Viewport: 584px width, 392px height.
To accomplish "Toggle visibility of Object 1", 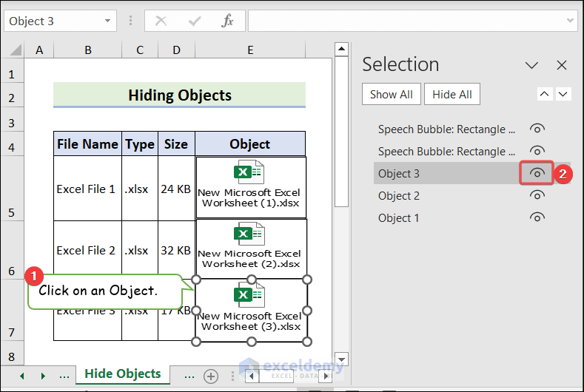I will pos(538,217).
